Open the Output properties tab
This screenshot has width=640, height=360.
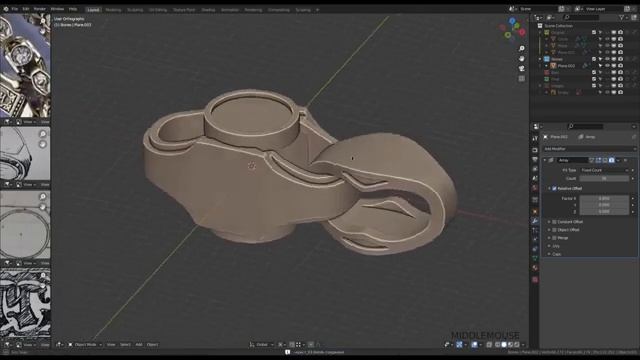[535, 160]
